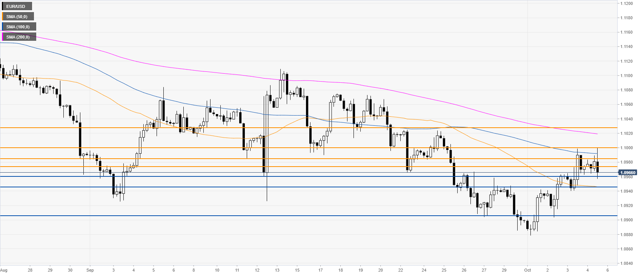Click the 1.1060 price axis label
This screenshot has width=644, height=275.
point(627,104)
